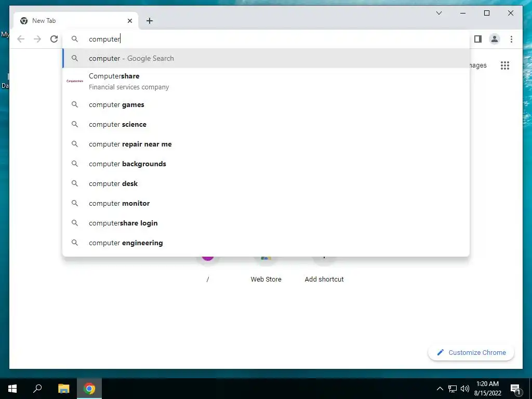Click the address bar with 'computer'
532x399 pixels.
coord(267,39)
